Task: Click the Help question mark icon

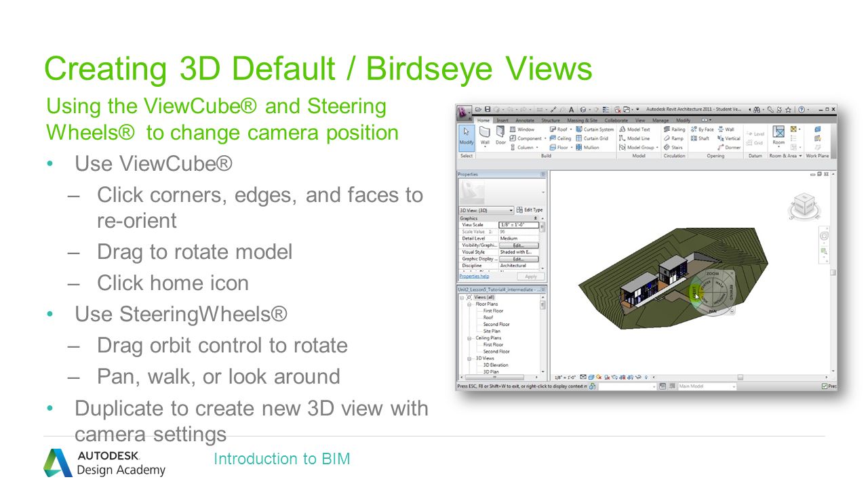Action: pyautogui.click(x=802, y=109)
